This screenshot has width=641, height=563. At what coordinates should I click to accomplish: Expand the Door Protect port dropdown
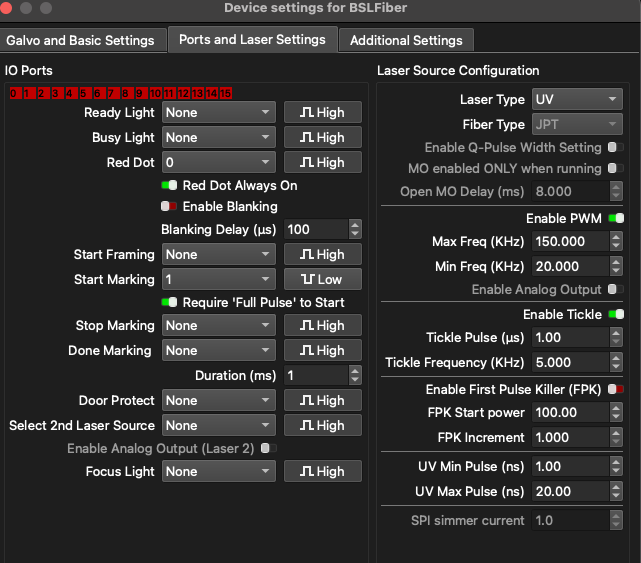pos(218,401)
